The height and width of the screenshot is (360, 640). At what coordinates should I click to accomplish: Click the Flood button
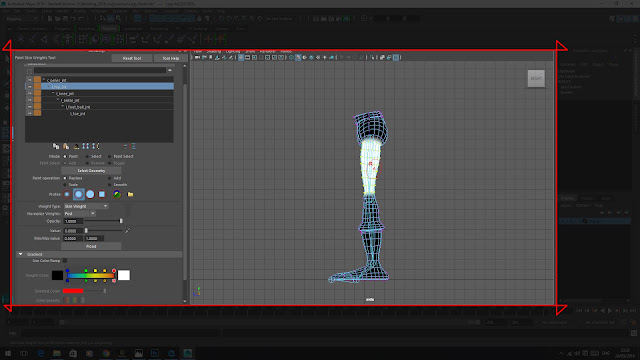91,246
